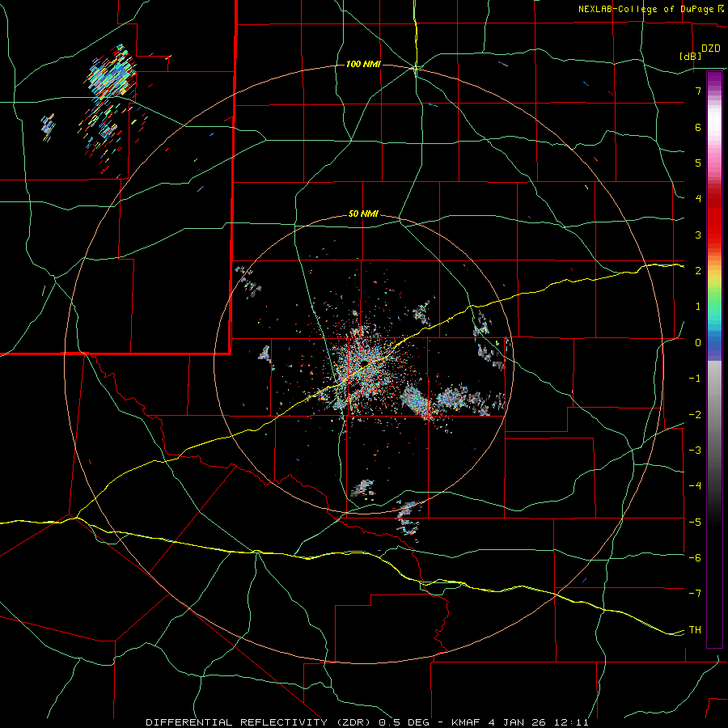Click the scale value "4" on the legend
The height and width of the screenshot is (728, 728).
[x=698, y=199]
